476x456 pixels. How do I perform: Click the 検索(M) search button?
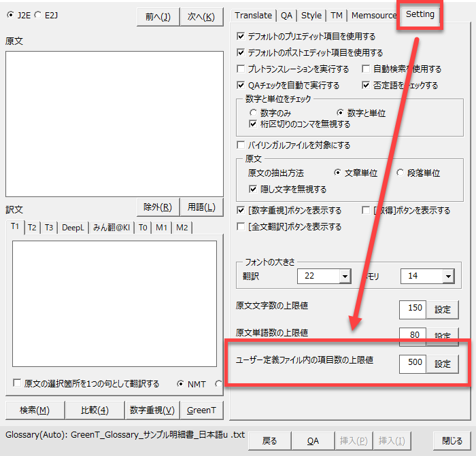tap(34, 410)
